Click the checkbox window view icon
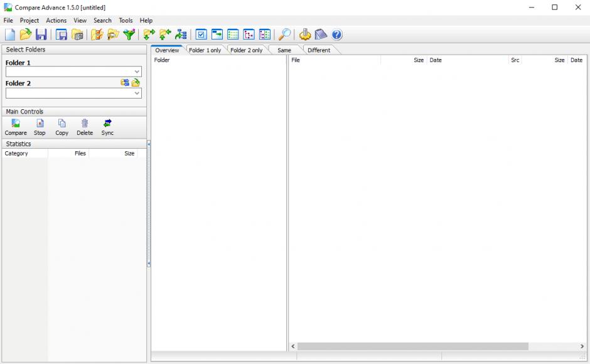 (x=201, y=35)
